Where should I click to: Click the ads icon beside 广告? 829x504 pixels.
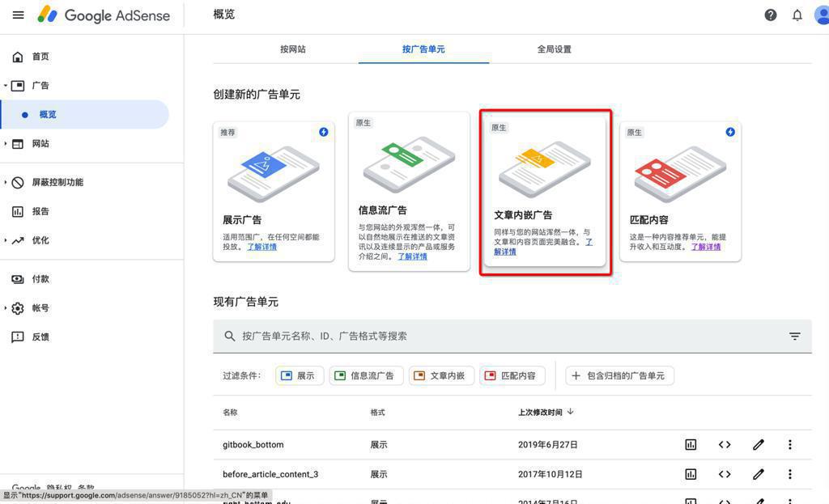click(x=18, y=86)
